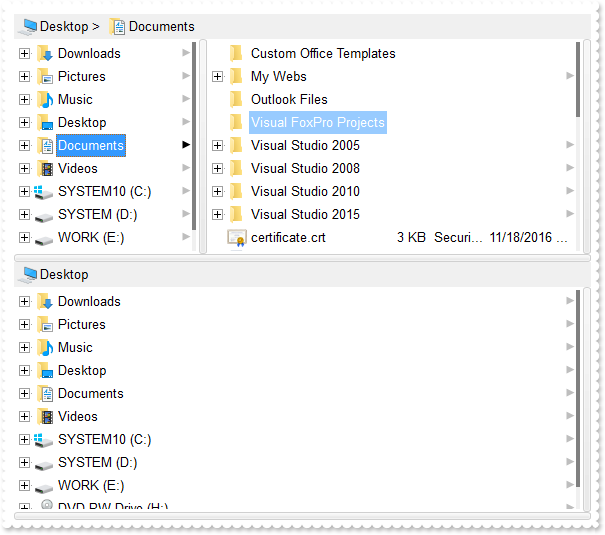605x535 pixels.
Task: Click the WORK (E:) drive icon in bottom pane
Action: [x=45, y=486]
